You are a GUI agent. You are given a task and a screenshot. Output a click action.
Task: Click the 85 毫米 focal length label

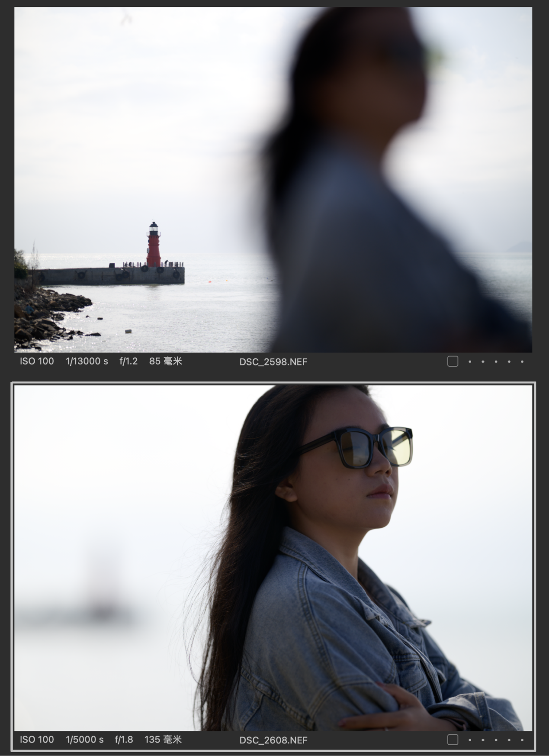pos(165,362)
